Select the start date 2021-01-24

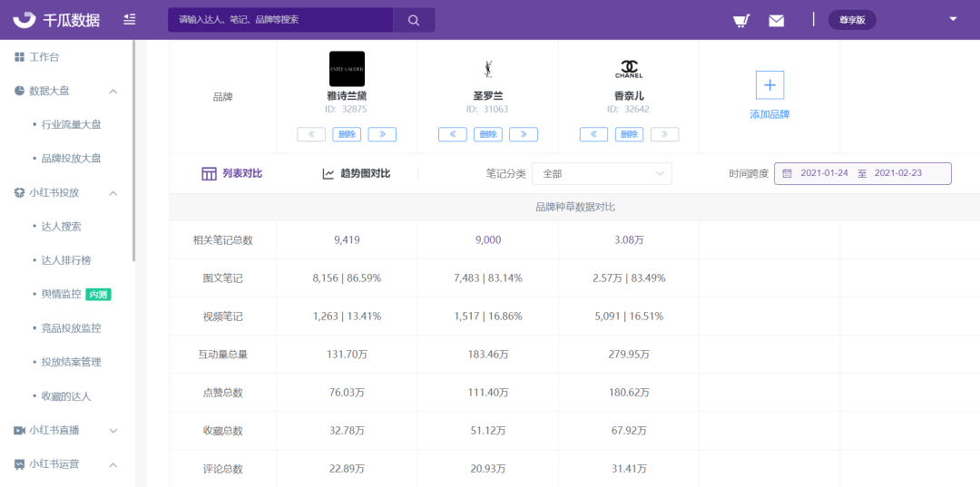pyautogui.click(x=824, y=173)
